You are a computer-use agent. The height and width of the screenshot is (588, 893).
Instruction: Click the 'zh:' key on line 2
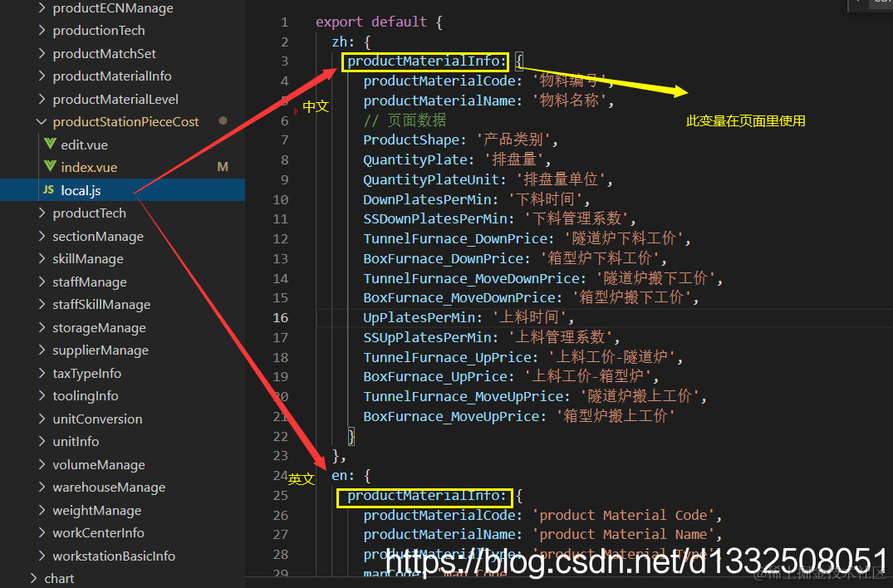343,42
